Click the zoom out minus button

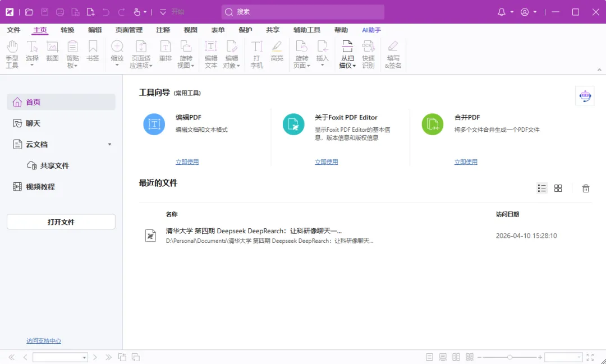[x=480, y=357]
